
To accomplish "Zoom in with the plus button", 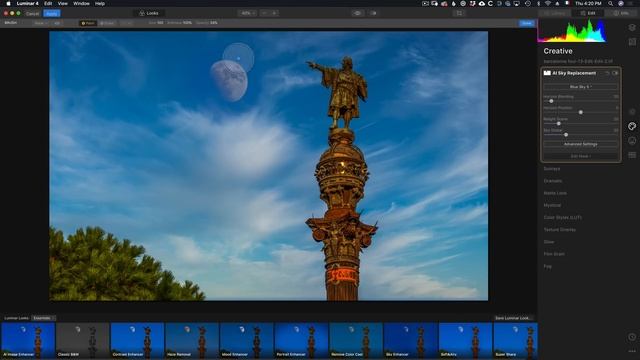I will click(274, 13).
